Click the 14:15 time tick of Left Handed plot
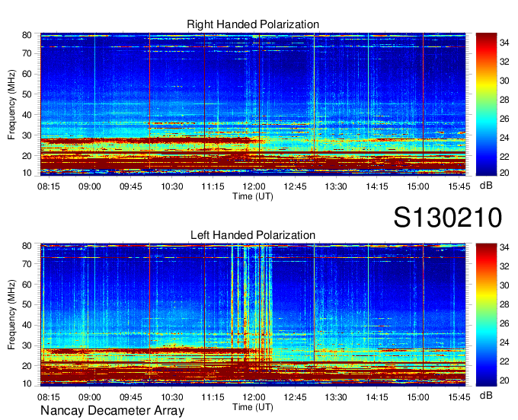Image resolution: width=518 pixels, height=420 pixels. tap(377, 397)
